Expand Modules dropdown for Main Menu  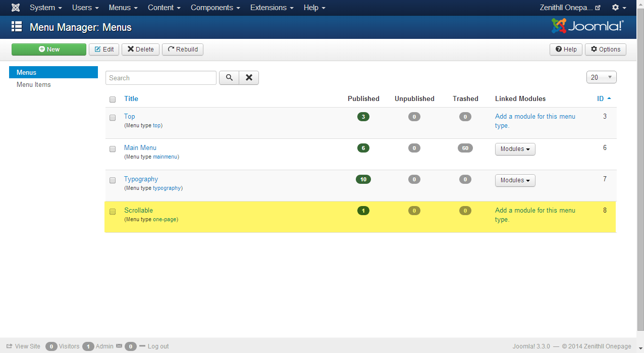pos(515,149)
